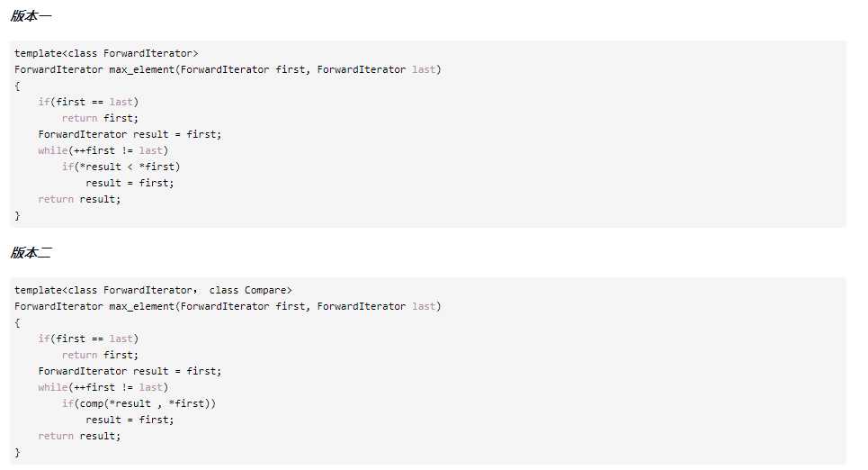Click the 版本一 heading
868x470 pixels.
pyautogui.click(x=31, y=16)
